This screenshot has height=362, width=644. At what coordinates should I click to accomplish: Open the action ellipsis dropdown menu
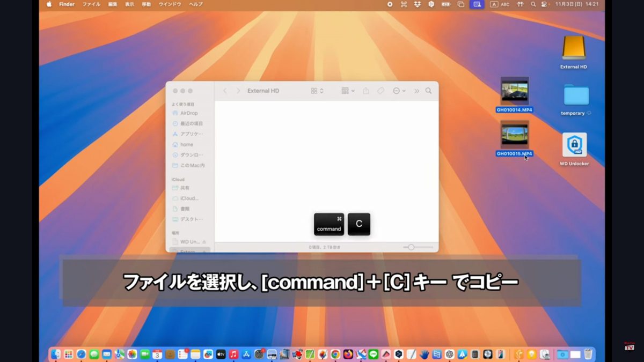[399, 91]
